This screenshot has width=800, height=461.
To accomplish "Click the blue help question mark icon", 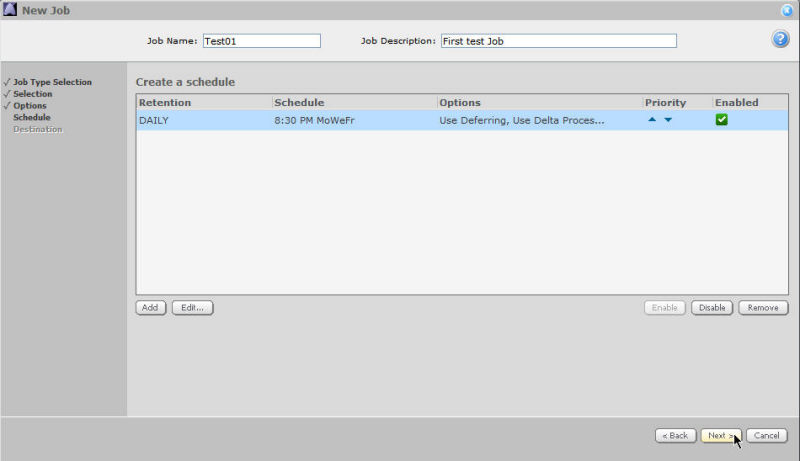I will 781,39.
